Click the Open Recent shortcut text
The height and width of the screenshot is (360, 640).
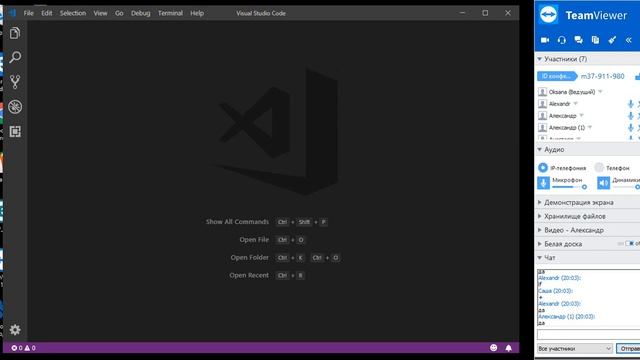pos(249,276)
